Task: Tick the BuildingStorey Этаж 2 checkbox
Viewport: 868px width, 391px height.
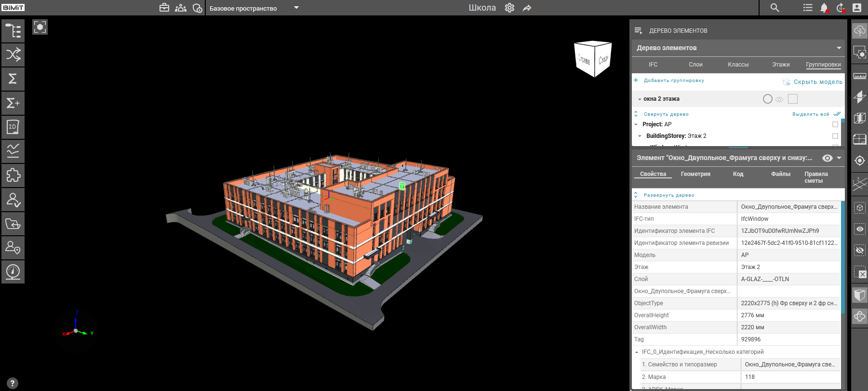Action: (x=835, y=136)
